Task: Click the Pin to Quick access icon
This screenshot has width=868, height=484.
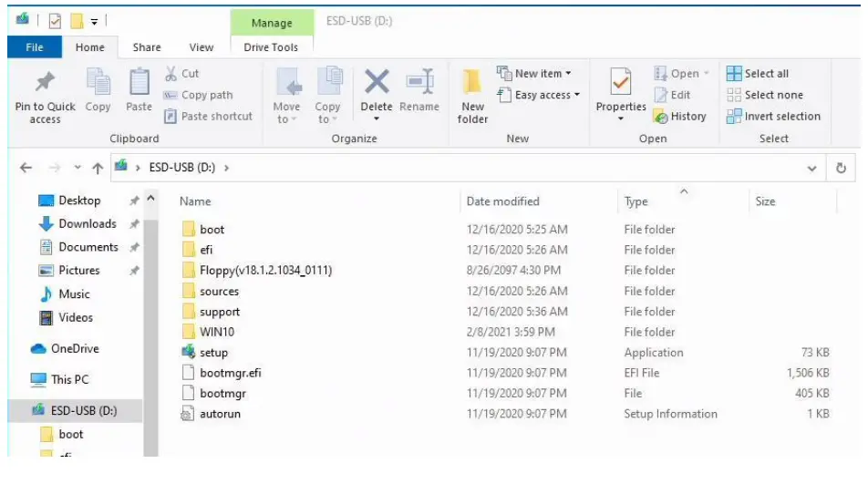Action: click(x=45, y=82)
